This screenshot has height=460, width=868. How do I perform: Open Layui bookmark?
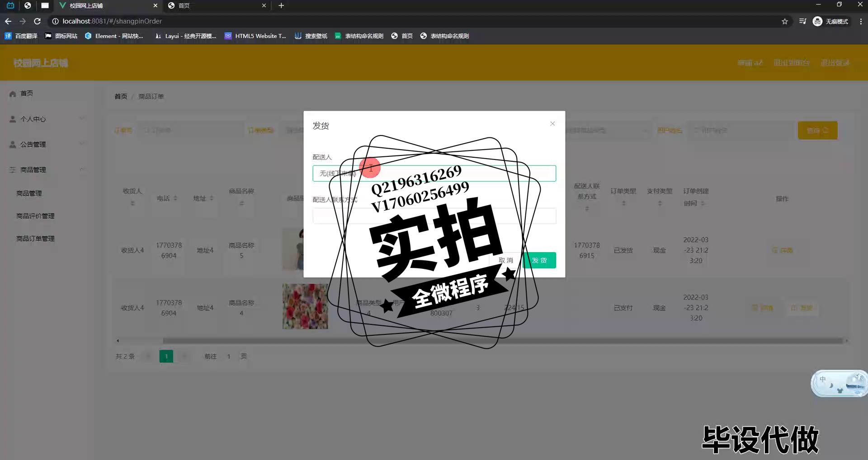point(186,36)
